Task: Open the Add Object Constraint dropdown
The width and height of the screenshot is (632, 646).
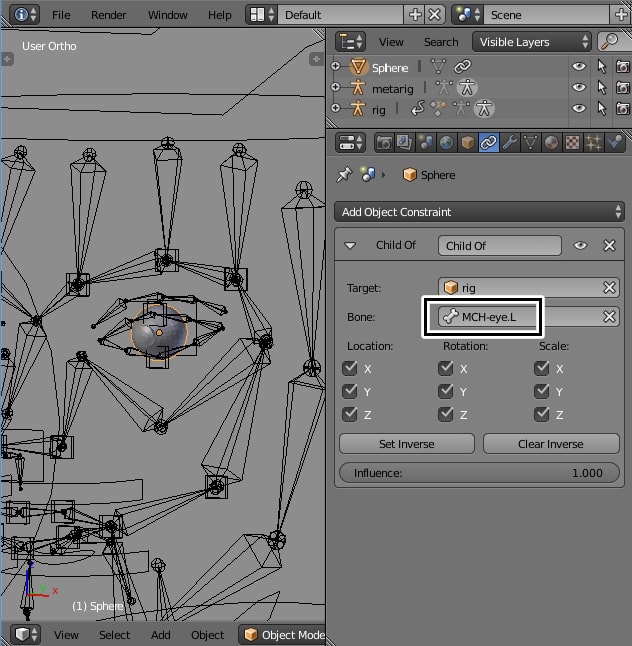Action: click(480, 212)
